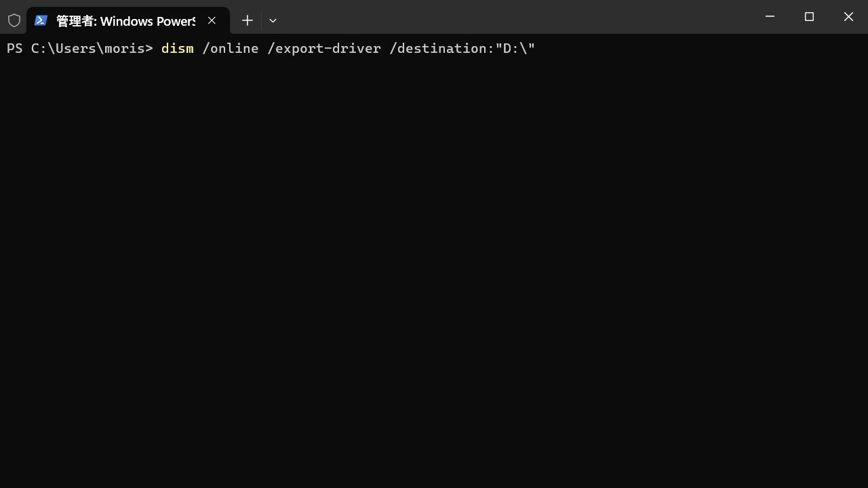Click the administrator shield icon
The width and height of the screenshot is (868, 488).
point(14,21)
